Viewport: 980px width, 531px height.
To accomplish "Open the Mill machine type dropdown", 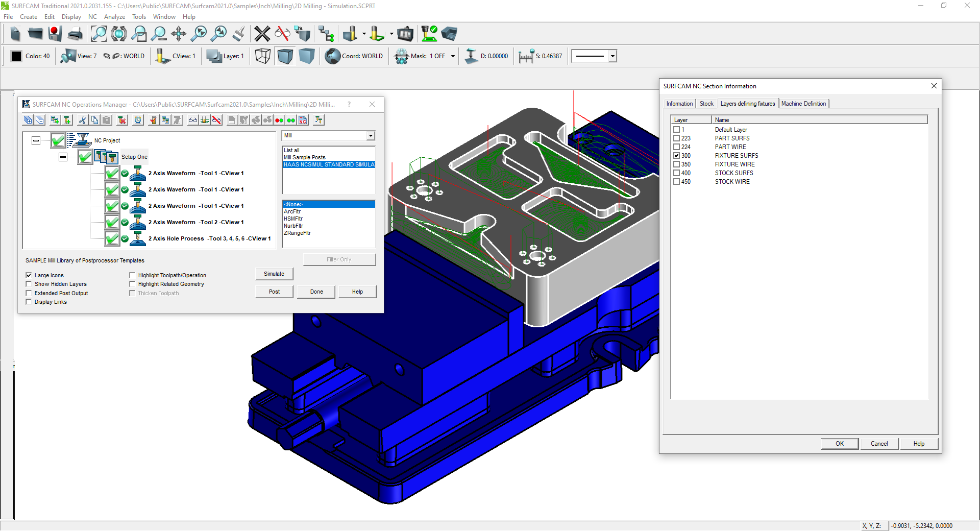I will [371, 136].
